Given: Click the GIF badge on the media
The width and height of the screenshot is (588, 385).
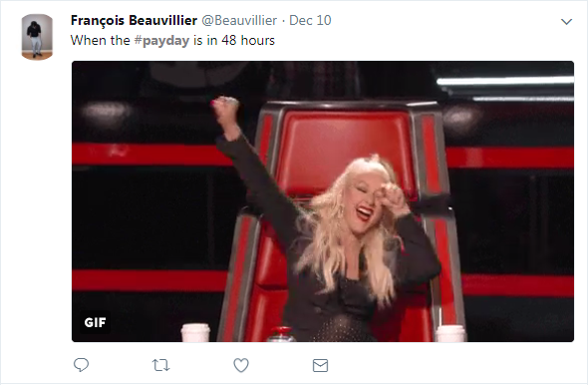Looking at the screenshot, I should tap(95, 322).
